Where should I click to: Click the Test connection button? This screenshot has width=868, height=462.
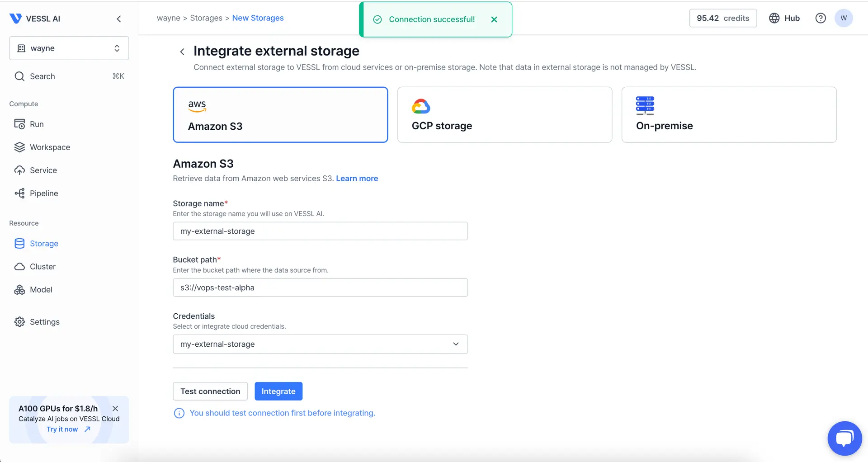tap(210, 391)
